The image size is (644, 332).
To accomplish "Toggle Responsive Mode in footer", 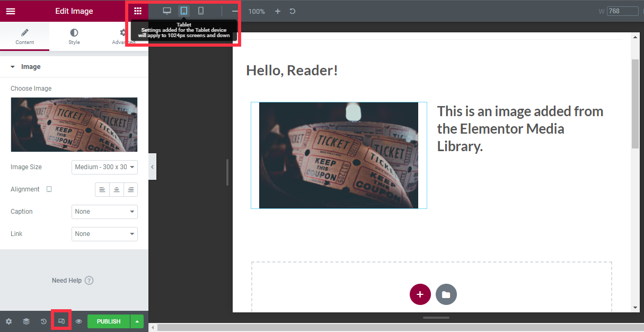I will point(61,321).
